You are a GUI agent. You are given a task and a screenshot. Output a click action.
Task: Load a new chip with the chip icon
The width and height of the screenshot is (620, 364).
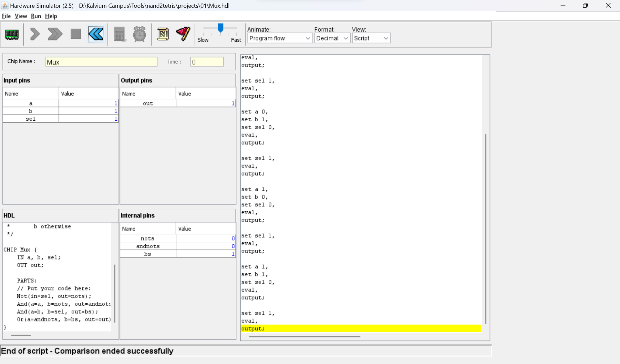click(x=12, y=34)
